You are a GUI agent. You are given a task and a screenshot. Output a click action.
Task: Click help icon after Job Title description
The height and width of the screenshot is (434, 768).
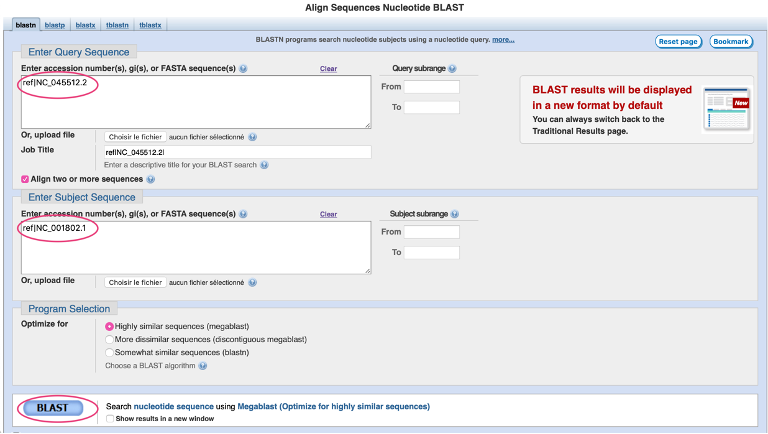[x=264, y=165]
